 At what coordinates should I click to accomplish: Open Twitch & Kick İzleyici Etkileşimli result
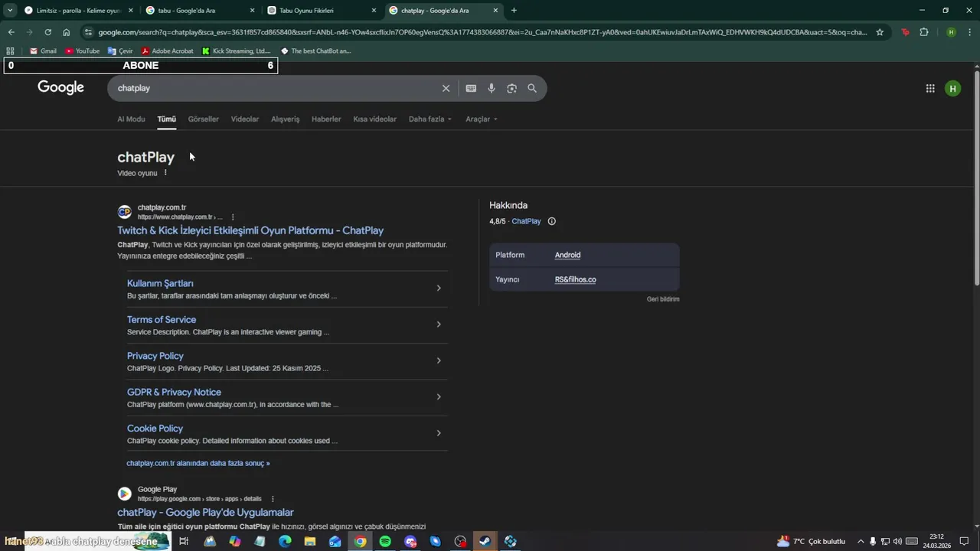tap(250, 230)
